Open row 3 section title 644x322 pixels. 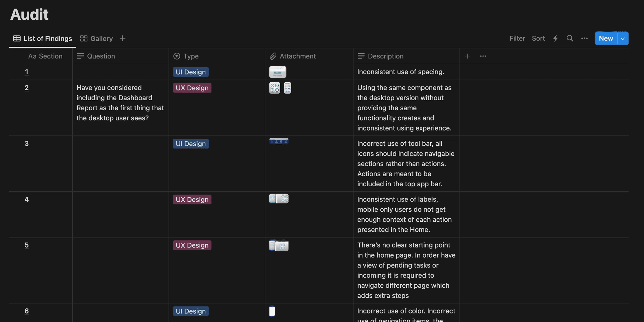27,144
